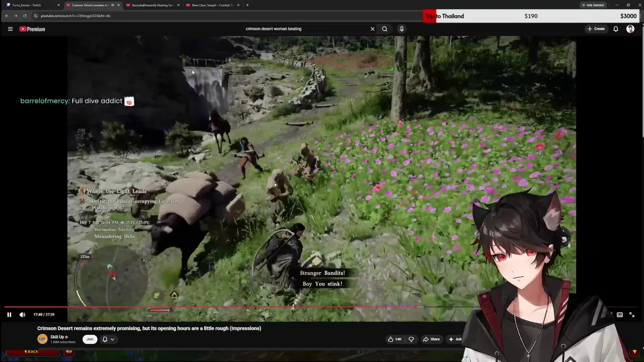Switch to the New Class Seraph tab
The image size is (644, 362).
click(211, 5)
